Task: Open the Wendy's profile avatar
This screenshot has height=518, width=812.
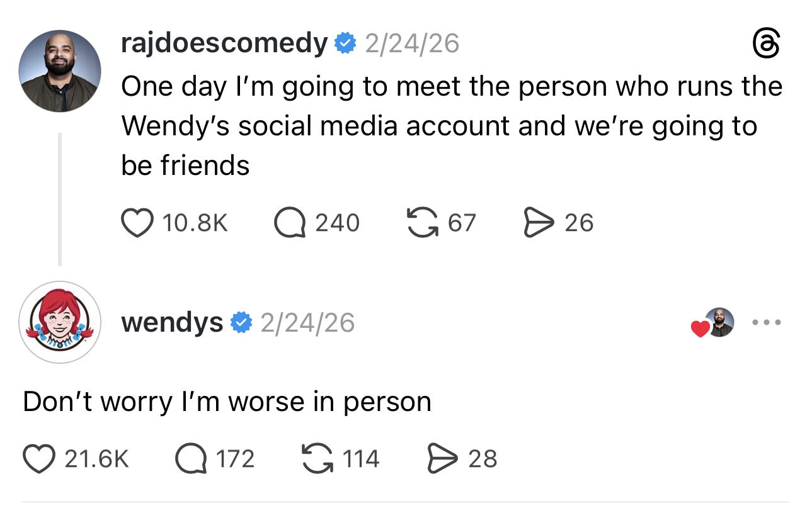Action: click(x=59, y=322)
